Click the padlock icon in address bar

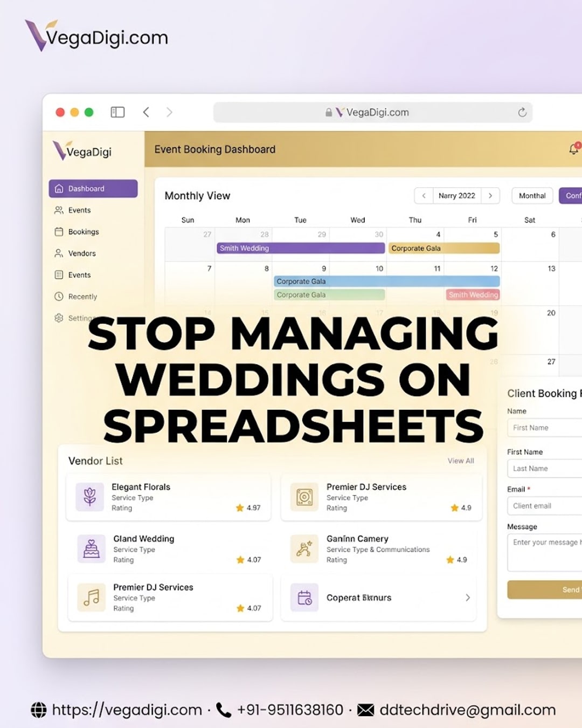(329, 112)
